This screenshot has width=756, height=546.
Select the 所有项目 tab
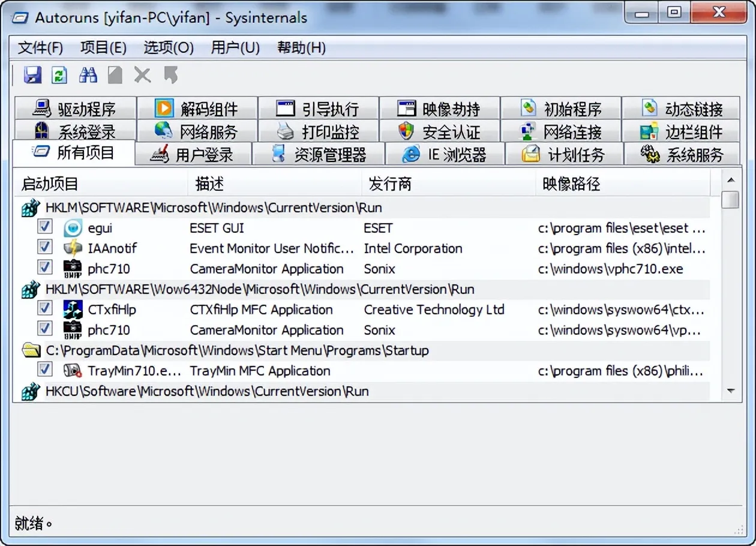coord(73,152)
